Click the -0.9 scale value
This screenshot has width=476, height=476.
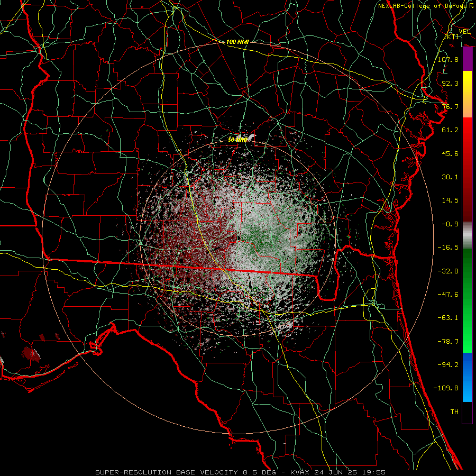(450, 224)
